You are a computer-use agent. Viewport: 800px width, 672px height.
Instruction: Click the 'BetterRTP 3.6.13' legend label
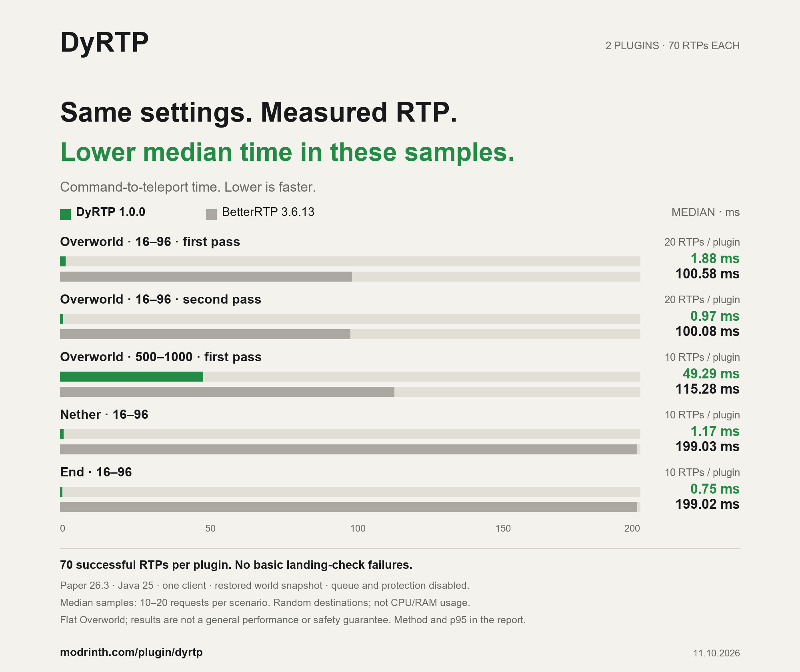[268, 212]
